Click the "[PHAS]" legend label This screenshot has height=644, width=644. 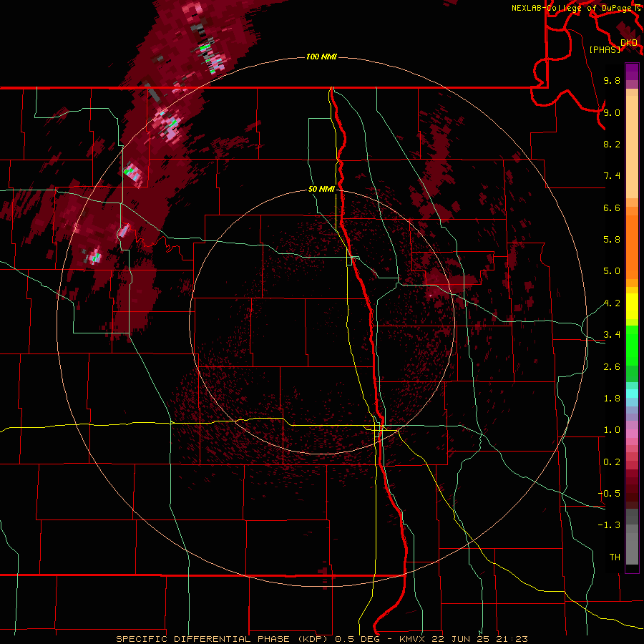tap(605, 49)
